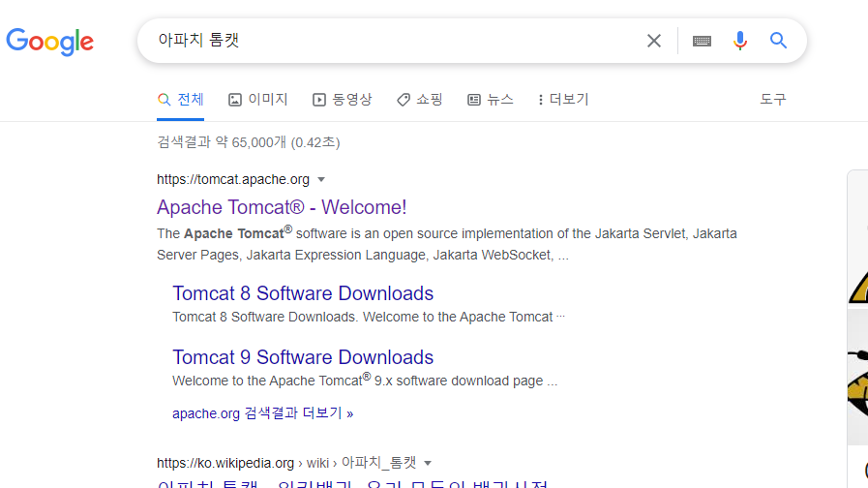Click apache.org 검색결과 더보기 link

[x=262, y=413]
